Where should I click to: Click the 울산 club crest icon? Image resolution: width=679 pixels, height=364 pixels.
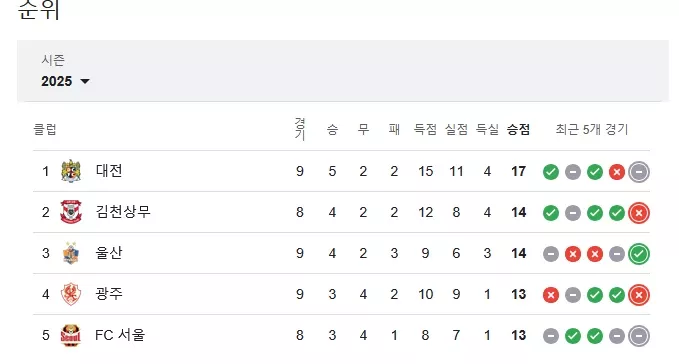point(71,253)
